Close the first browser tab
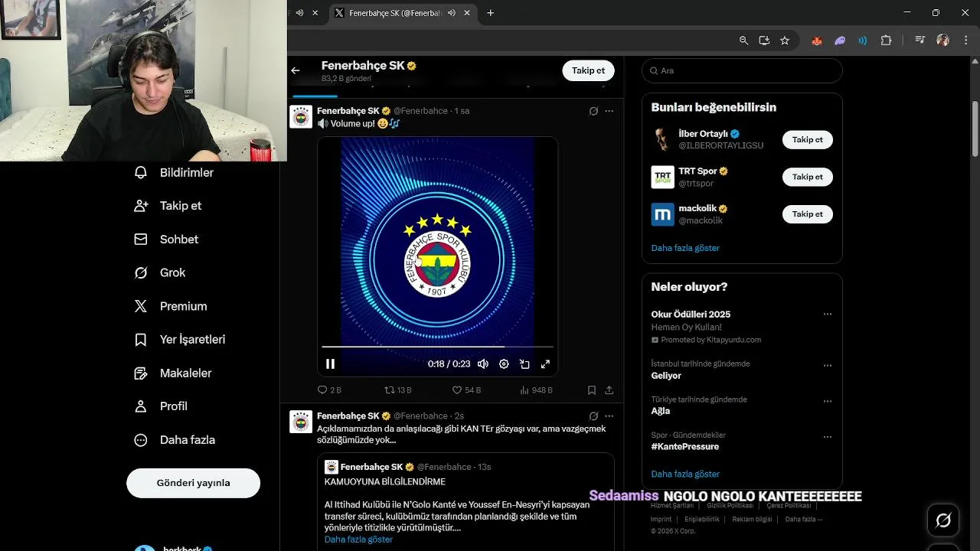 pyautogui.click(x=315, y=13)
